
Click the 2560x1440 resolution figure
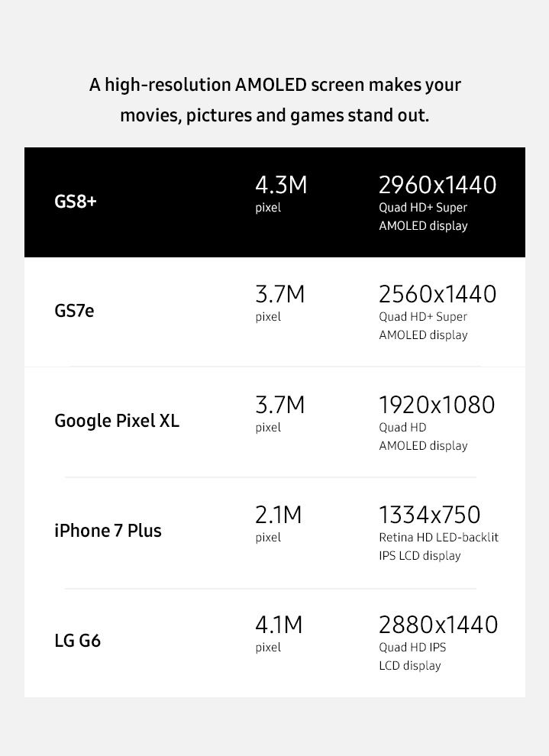point(438,295)
